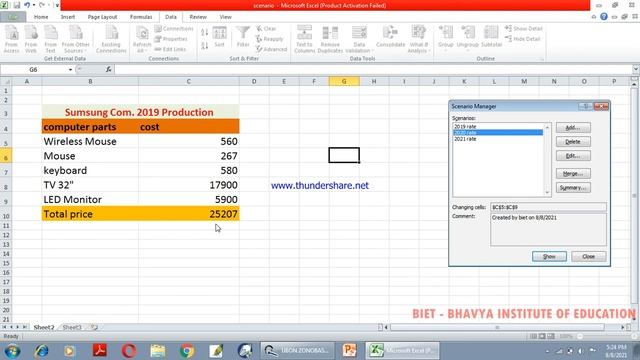Viewport: 640px width, 360px height.
Task: Click Show Detail in Outline group
Action: (x=524, y=29)
